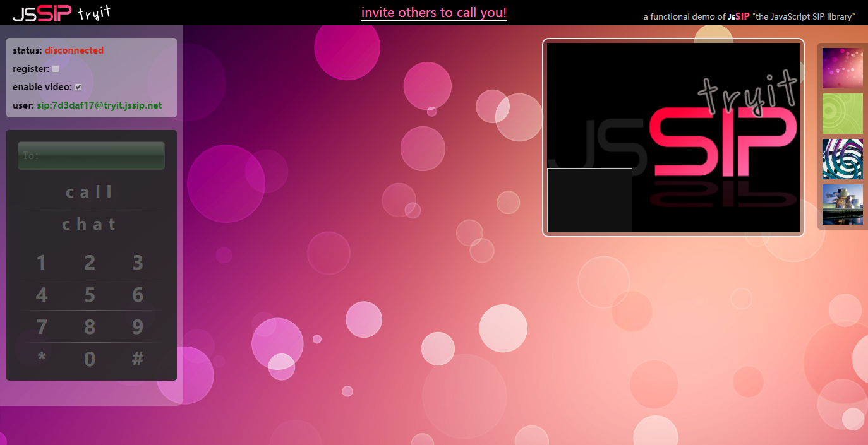868x445 pixels.
Task: Click the sip user address text
Action: tap(99, 105)
